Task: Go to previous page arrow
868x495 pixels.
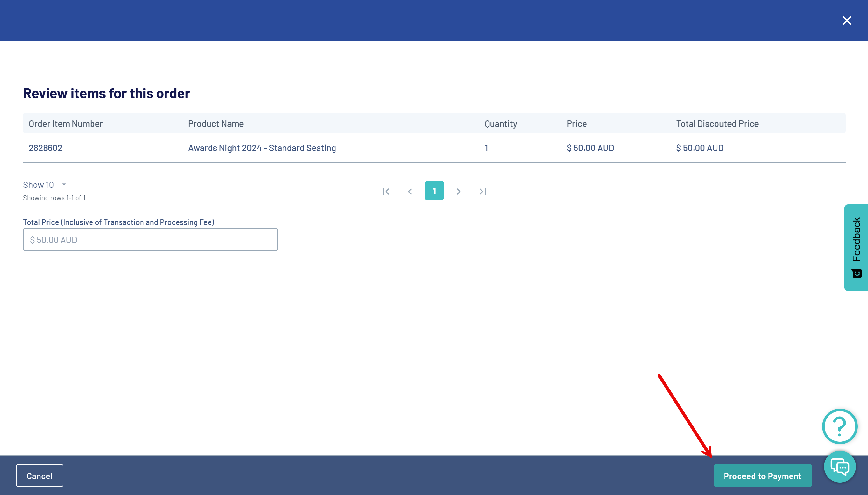Action: pos(410,192)
